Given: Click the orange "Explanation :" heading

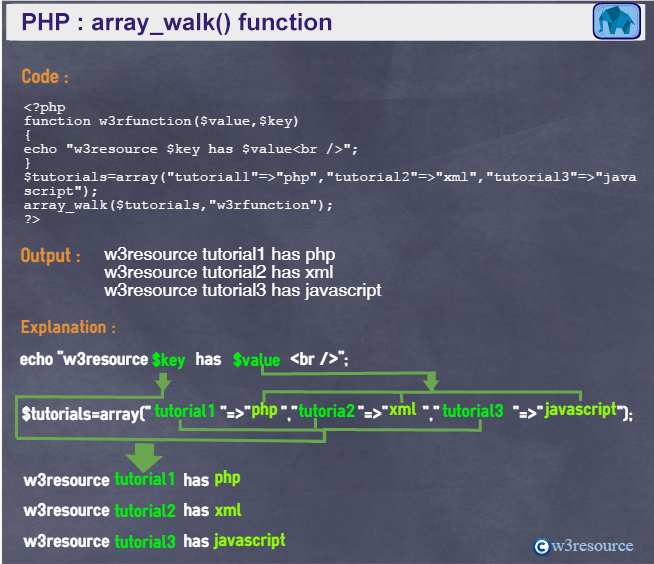Looking at the screenshot, I should click(x=68, y=327).
